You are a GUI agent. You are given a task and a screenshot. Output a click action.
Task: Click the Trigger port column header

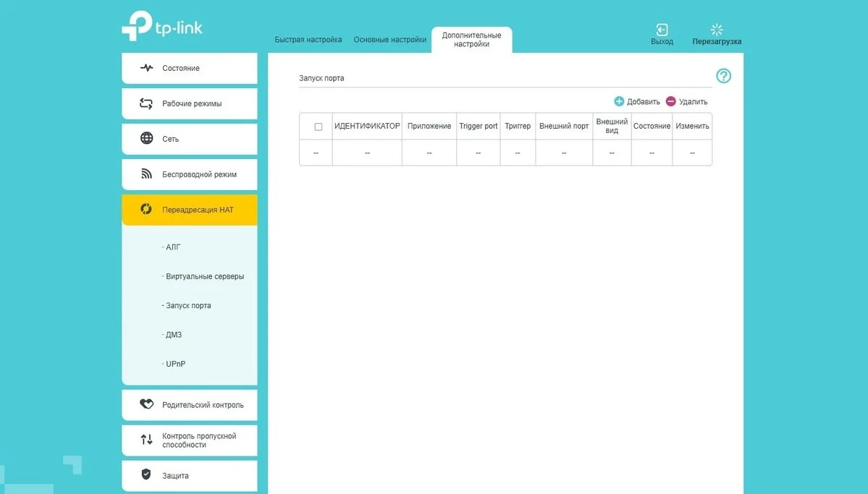pos(479,126)
